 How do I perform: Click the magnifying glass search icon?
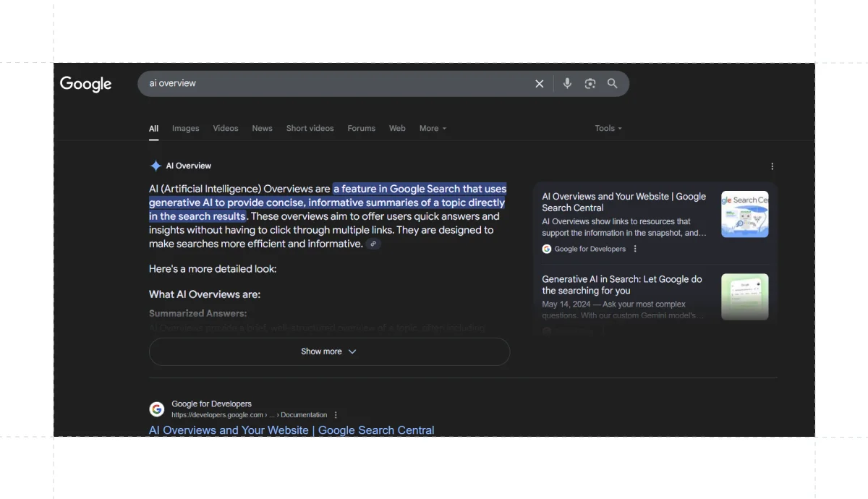coord(613,83)
